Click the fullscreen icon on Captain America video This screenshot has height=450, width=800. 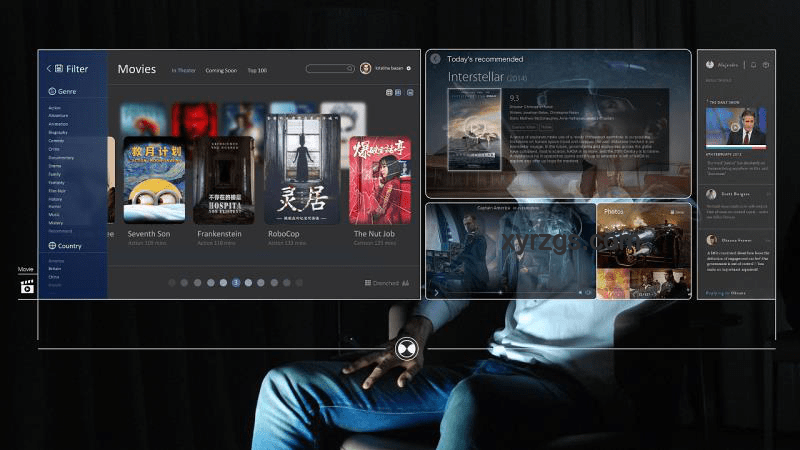[x=589, y=292]
